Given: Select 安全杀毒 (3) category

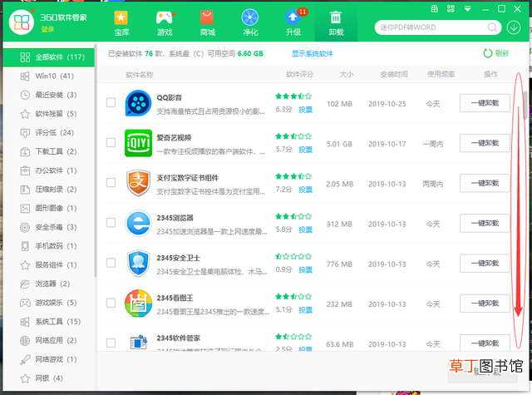Looking at the screenshot, I should coord(48,227).
